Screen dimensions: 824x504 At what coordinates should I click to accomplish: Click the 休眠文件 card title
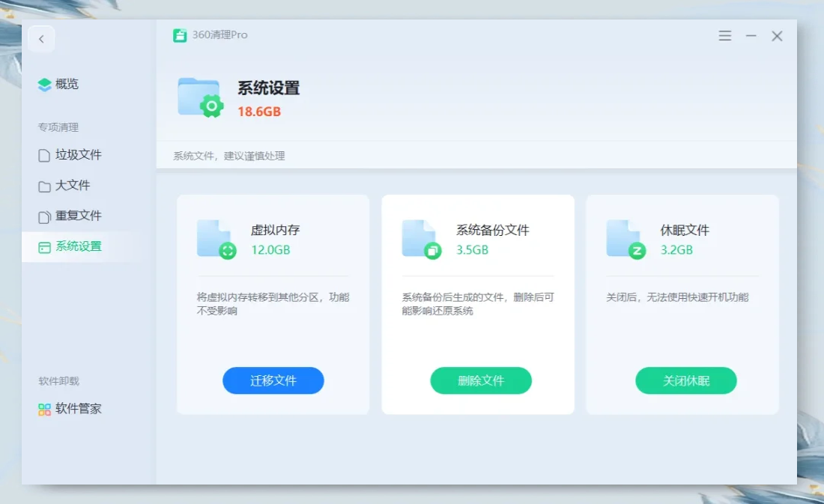coord(685,230)
